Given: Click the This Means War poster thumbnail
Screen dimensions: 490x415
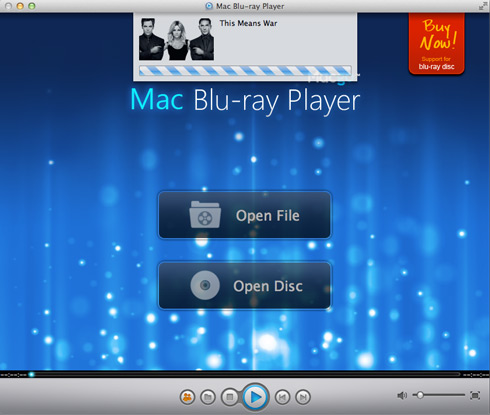Looking at the screenshot, I should coord(176,39).
